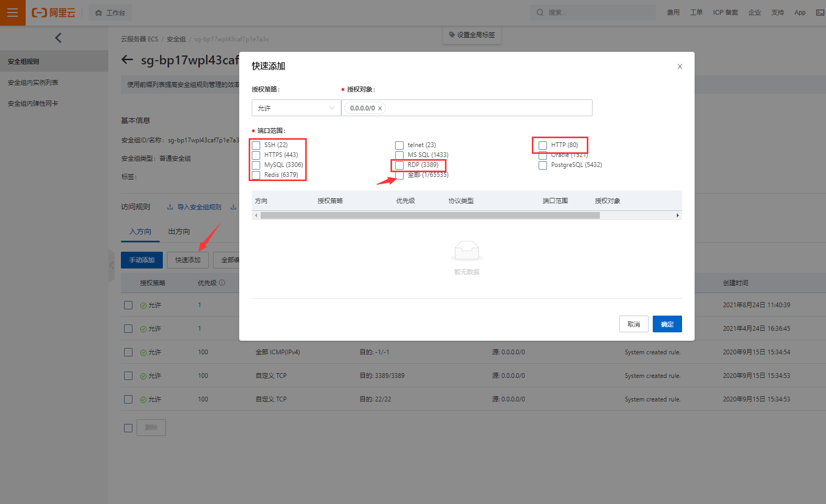Click the 设置全局标签 tag button
Viewport: 826px width, 504px height.
pyautogui.click(x=472, y=35)
